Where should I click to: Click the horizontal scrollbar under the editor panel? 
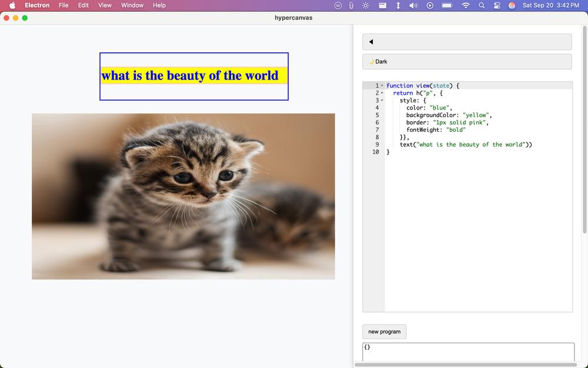pos(465,364)
